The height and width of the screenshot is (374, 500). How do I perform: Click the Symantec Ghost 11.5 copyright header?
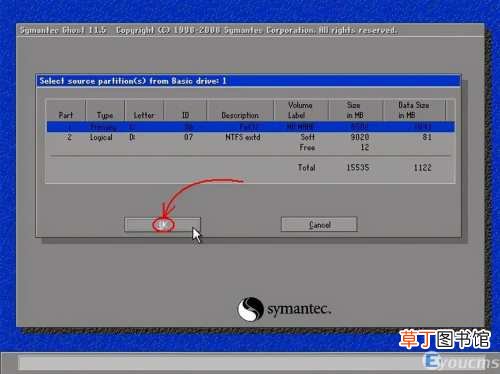(208, 30)
